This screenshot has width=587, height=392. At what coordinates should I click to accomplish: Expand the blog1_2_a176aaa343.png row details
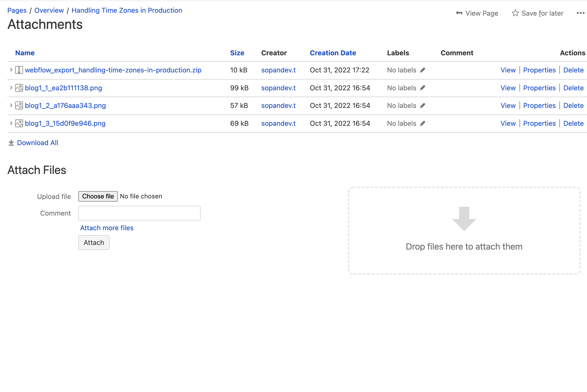click(x=11, y=105)
